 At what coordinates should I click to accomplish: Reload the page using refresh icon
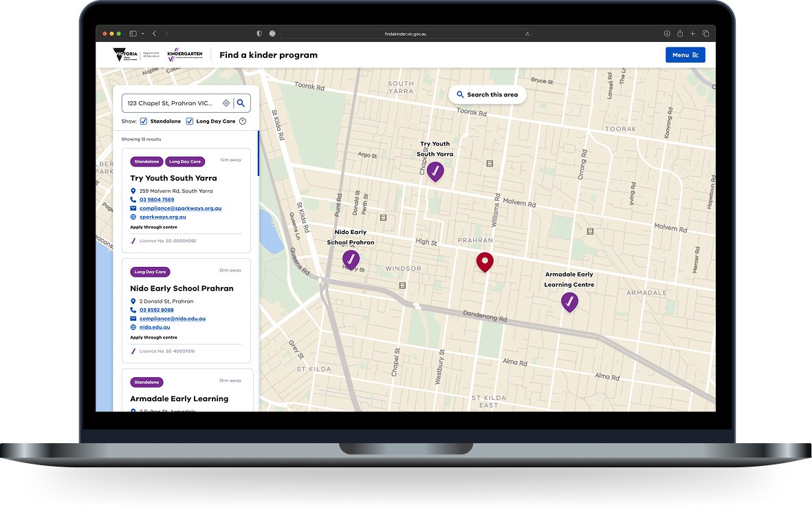(x=527, y=34)
